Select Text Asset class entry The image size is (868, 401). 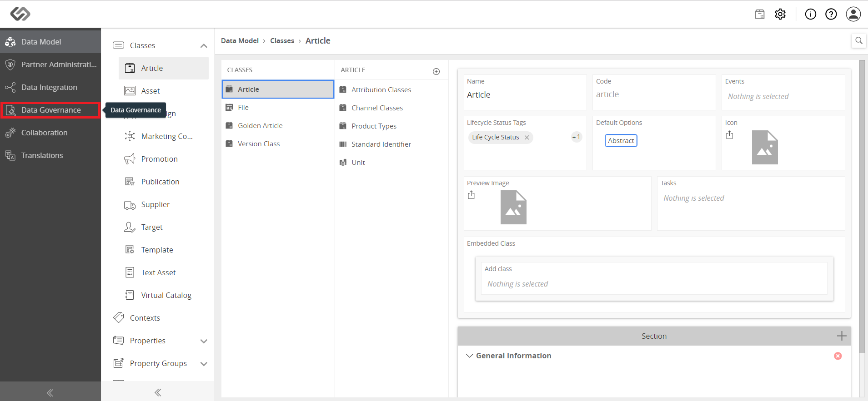pyautogui.click(x=164, y=272)
